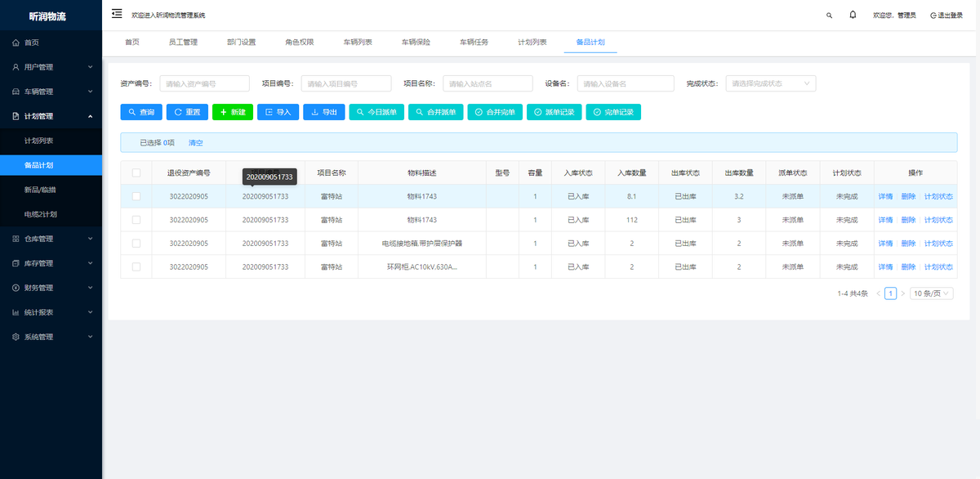Click the 完单记录 button
980x479 pixels.
613,112
